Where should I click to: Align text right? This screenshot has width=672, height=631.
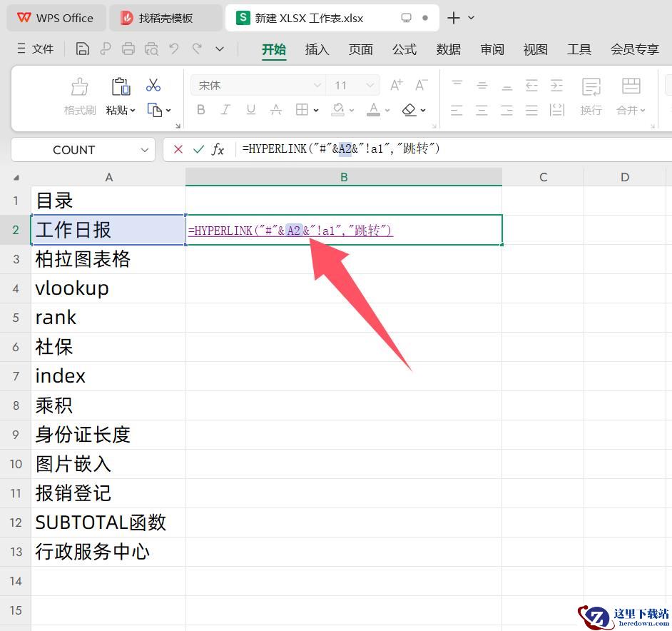click(x=506, y=110)
